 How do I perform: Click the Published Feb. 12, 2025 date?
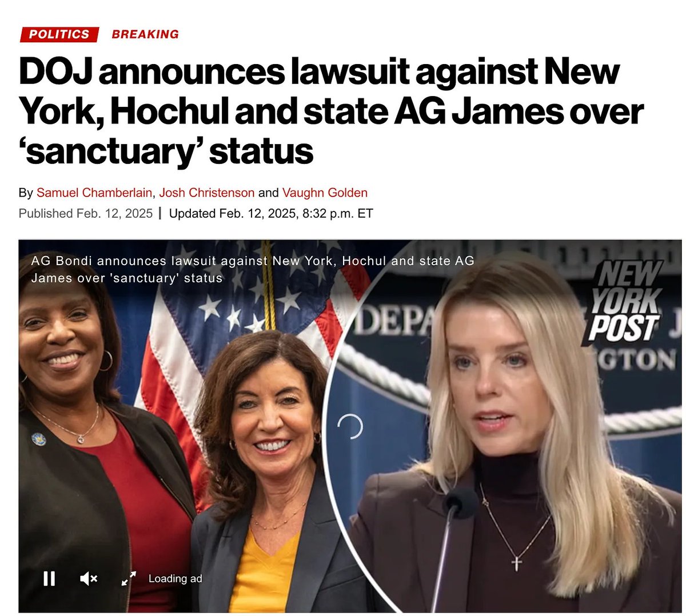(x=86, y=214)
